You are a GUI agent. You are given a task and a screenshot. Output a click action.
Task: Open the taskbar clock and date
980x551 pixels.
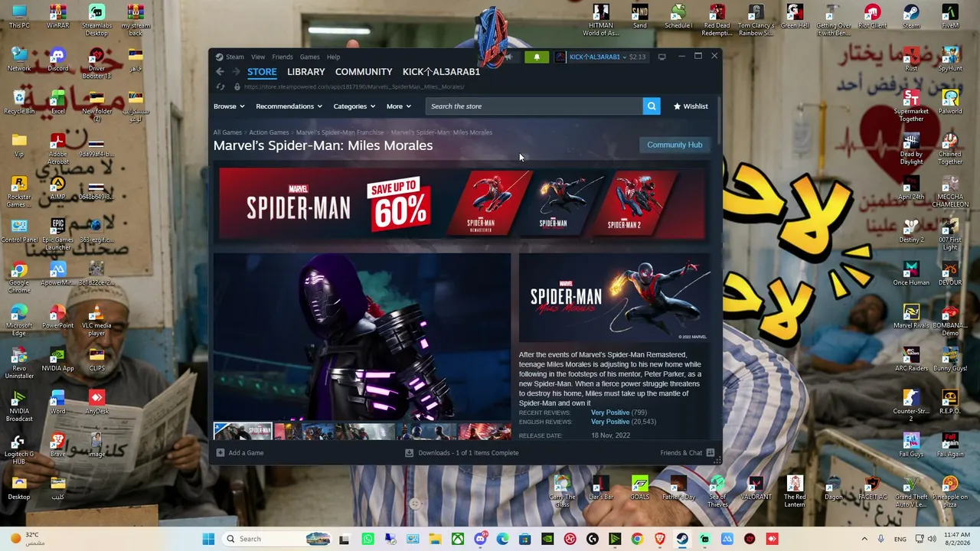click(957, 539)
